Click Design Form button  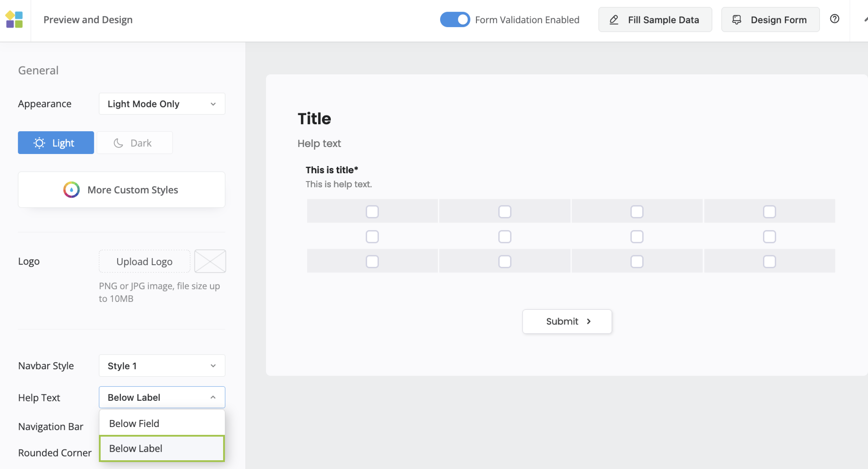pyautogui.click(x=770, y=20)
